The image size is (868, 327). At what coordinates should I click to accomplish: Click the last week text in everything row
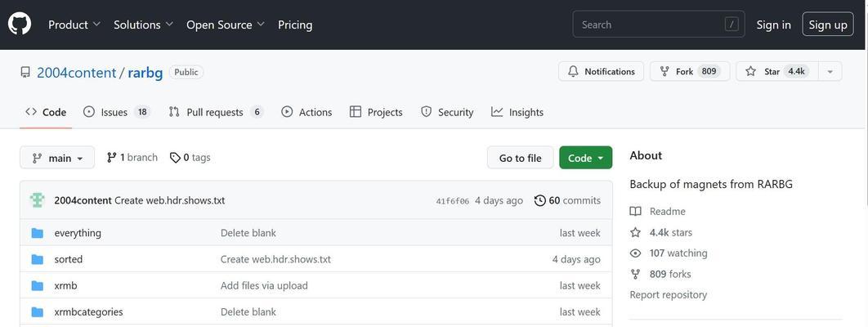click(580, 233)
